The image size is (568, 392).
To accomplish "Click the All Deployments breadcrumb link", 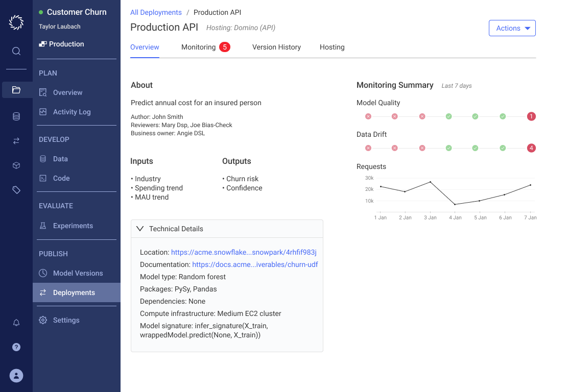I will coord(156,12).
